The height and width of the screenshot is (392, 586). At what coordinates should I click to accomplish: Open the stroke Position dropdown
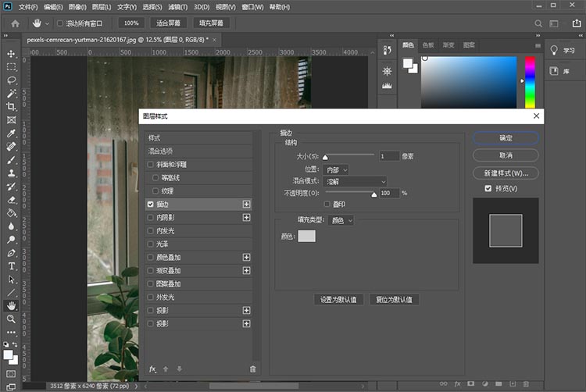[x=334, y=169]
